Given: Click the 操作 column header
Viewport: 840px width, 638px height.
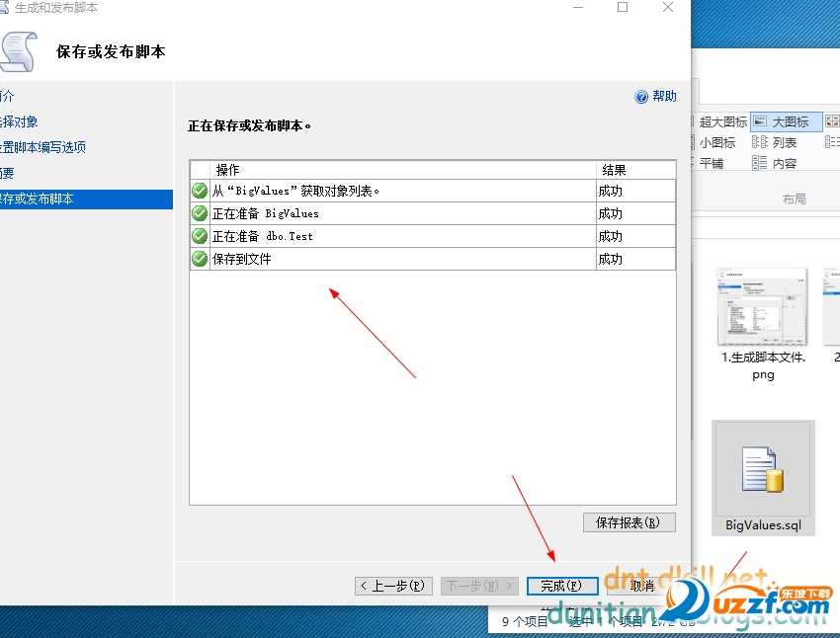Looking at the screenshot, I should (x=227, y=170).
